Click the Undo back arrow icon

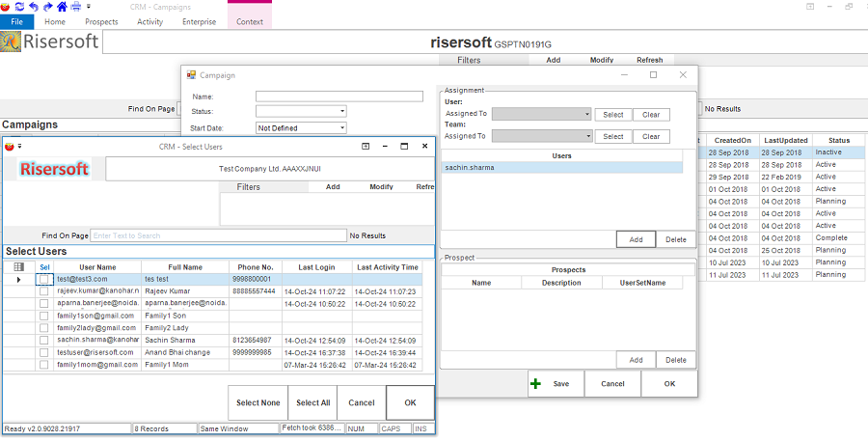[x=34, y=6]
